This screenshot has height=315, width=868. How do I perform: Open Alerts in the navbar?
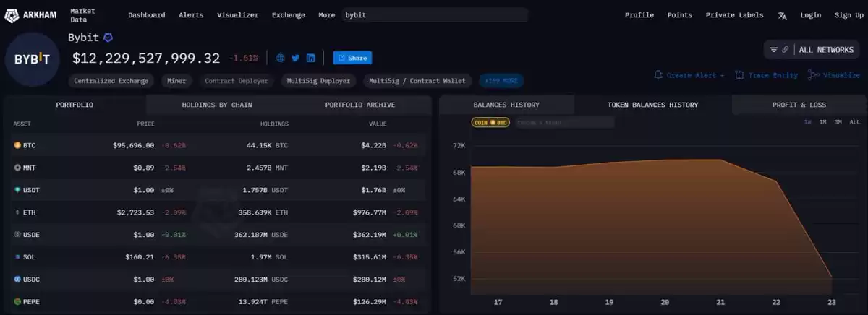[191, 15]
